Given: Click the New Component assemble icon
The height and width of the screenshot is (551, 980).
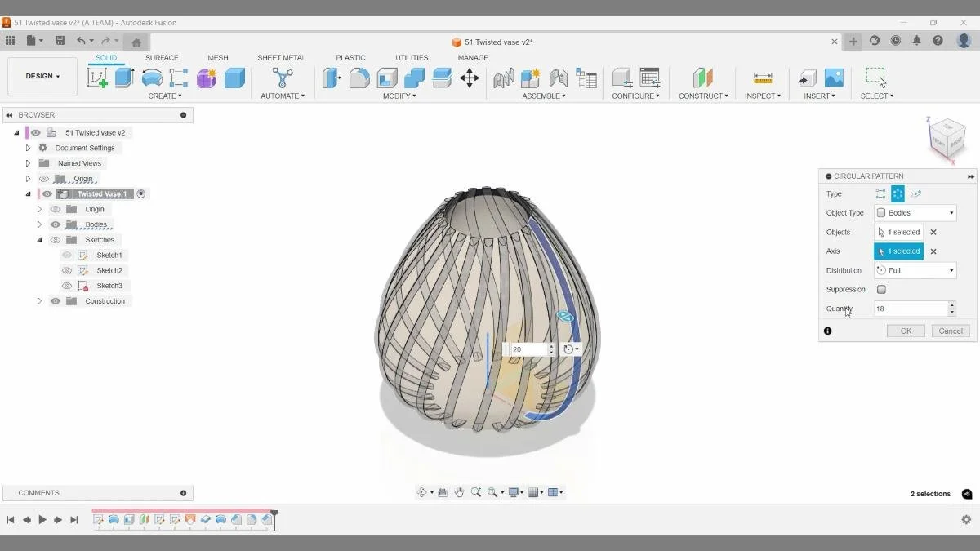Looking at the screenshot, I should click(x=531, y=78).
